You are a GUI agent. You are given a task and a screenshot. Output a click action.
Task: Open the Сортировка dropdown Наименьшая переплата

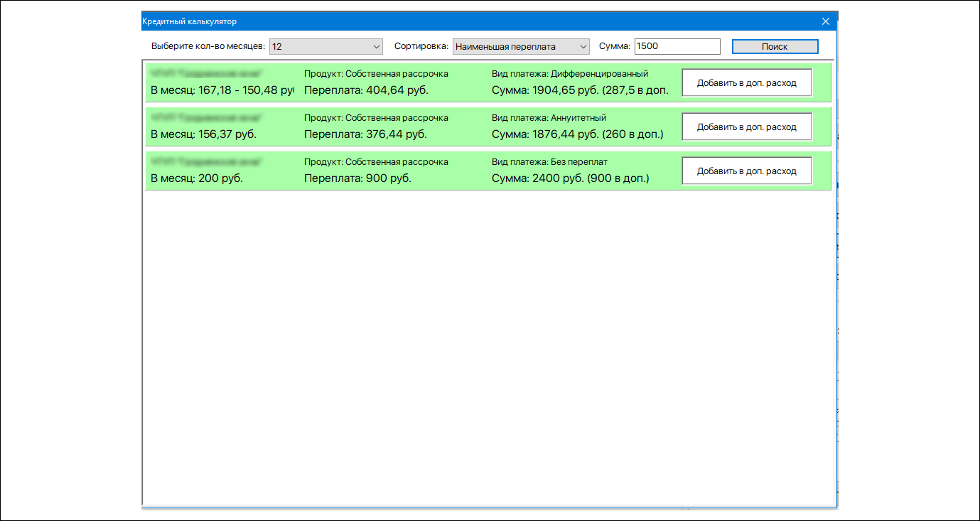click(x=522, y=46)
